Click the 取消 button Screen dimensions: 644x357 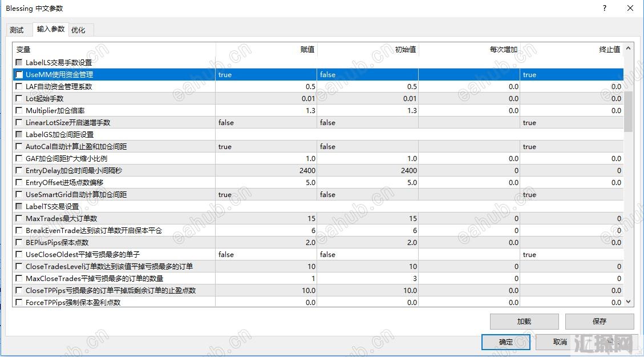point(560,342)
